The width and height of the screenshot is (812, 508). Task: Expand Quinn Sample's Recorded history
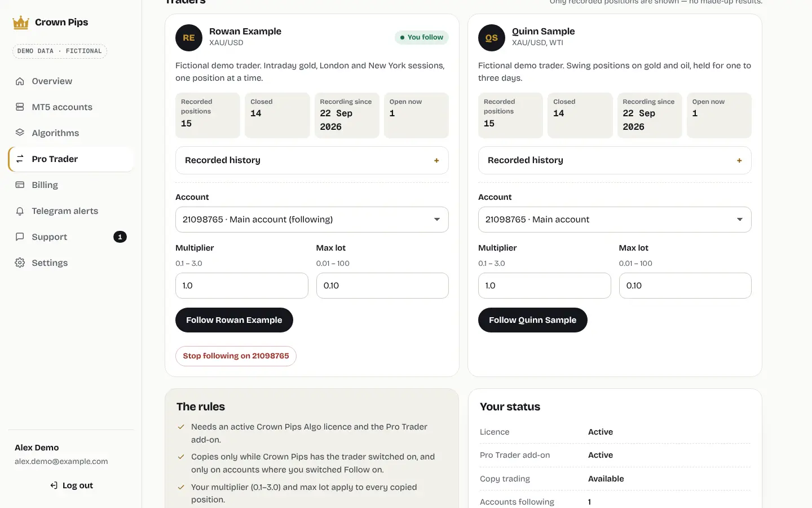pos(615,160)
